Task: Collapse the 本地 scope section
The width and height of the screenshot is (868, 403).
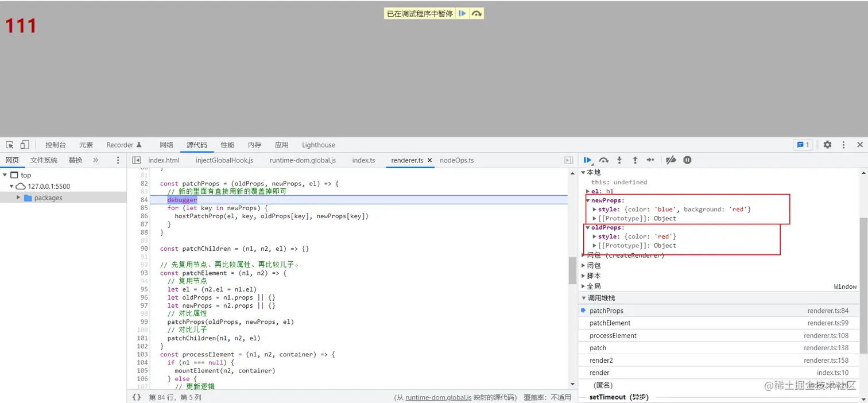Action: point(584,172)
